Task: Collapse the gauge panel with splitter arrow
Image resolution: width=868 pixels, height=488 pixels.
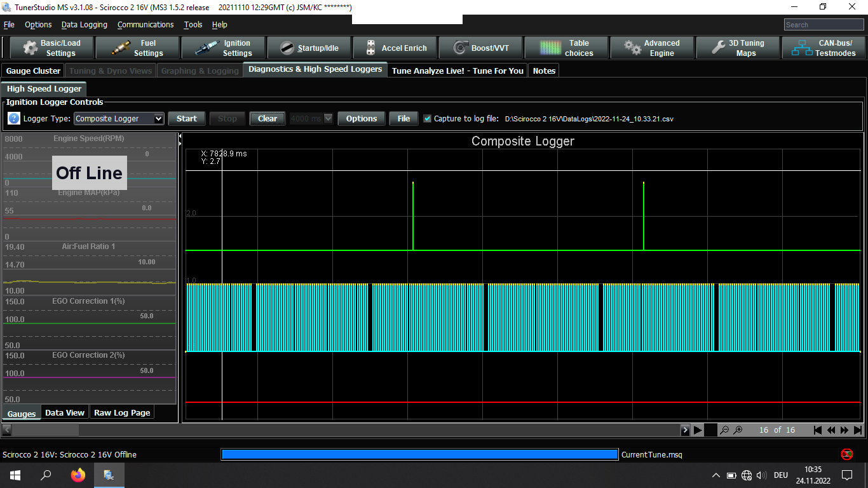Action: [x=180, y=137]
